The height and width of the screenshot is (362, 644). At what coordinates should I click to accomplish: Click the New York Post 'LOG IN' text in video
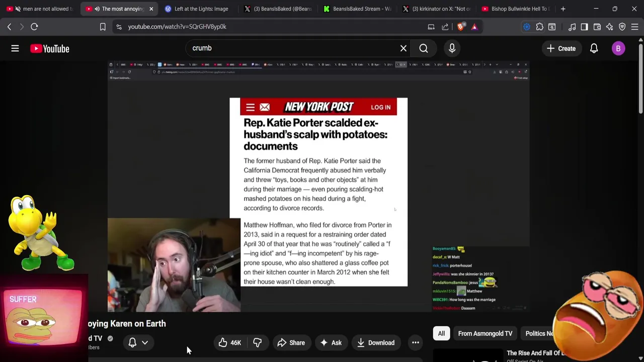pos(380,107)
